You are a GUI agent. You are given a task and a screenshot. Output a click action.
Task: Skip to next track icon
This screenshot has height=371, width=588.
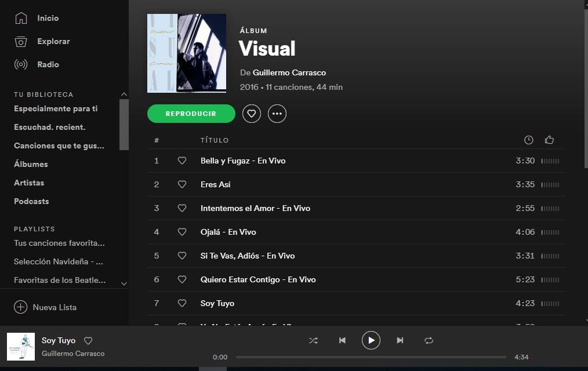400,341
